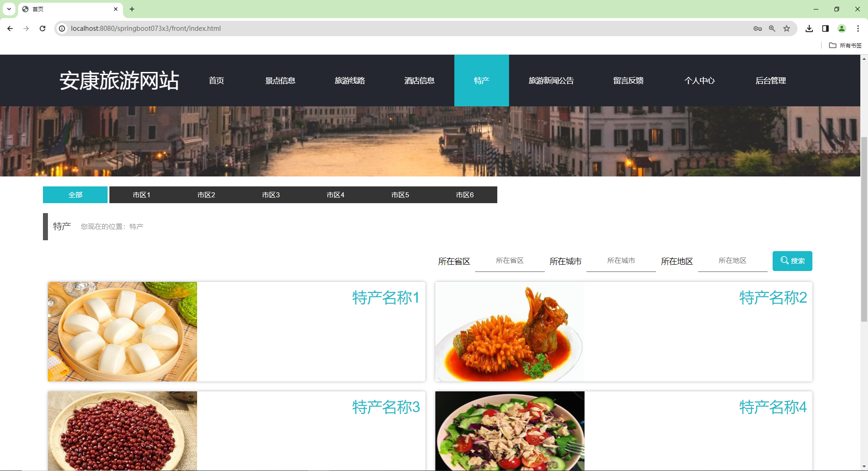The image size is (868, 471).
Task: Open the 特产名称2 title link
Action: click(x=773, y=298)
